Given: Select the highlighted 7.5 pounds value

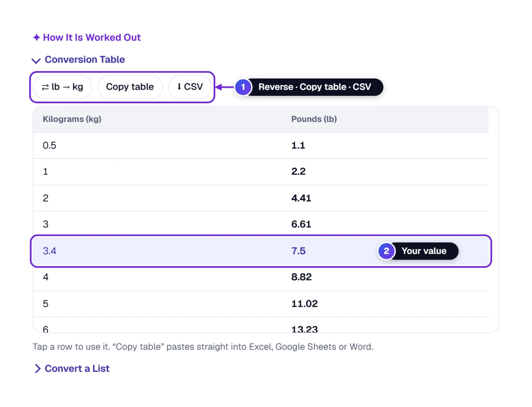Looking at the screenshot, I should coord(298,251).
